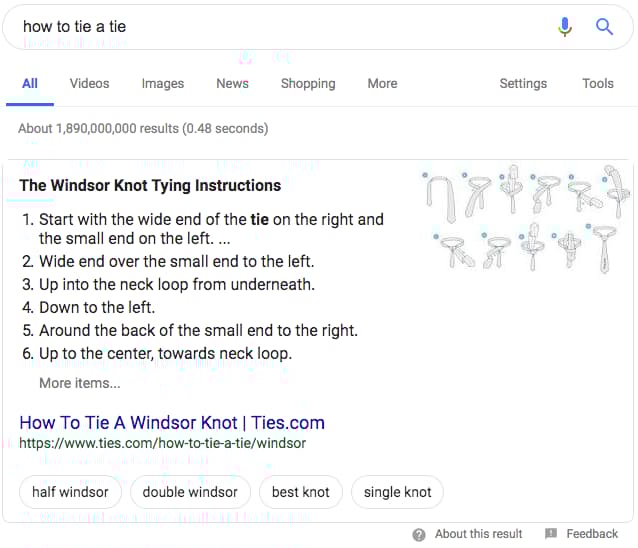Viewport: 638px width, 548px height.
Task: Switch to the Images tab
Action: (162, 83)
